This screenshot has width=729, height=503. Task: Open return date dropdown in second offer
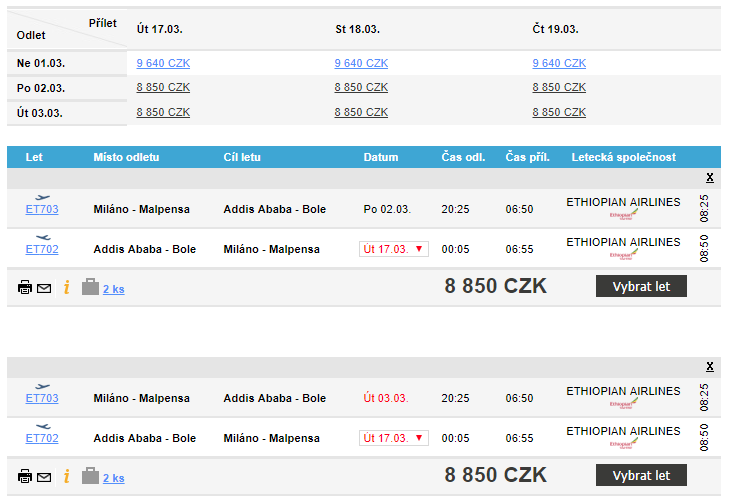point(394,438)
